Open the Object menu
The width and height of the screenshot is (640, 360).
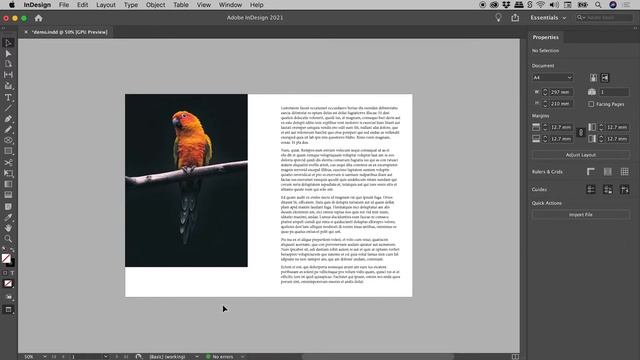click(156, 5)
